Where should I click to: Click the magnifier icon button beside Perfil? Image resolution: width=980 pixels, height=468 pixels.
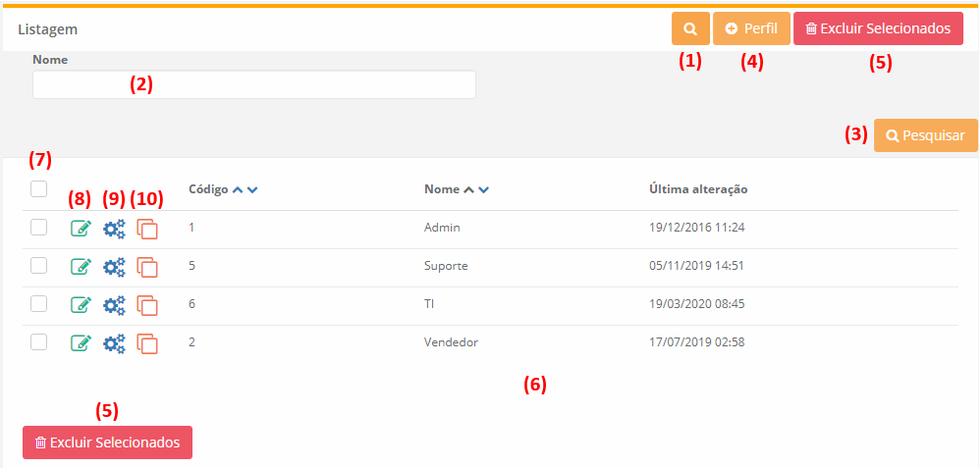click(690, 29)
